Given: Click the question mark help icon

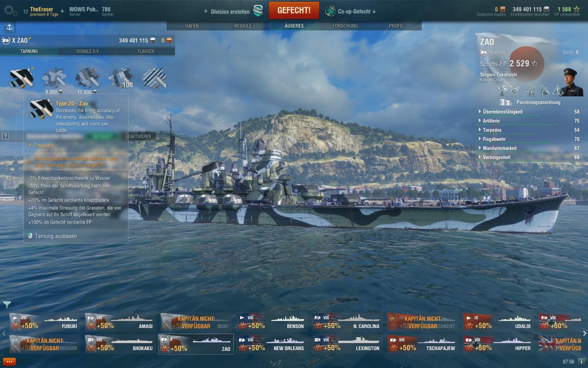Looking at the screenshot, I should click(x=6, y=136).
